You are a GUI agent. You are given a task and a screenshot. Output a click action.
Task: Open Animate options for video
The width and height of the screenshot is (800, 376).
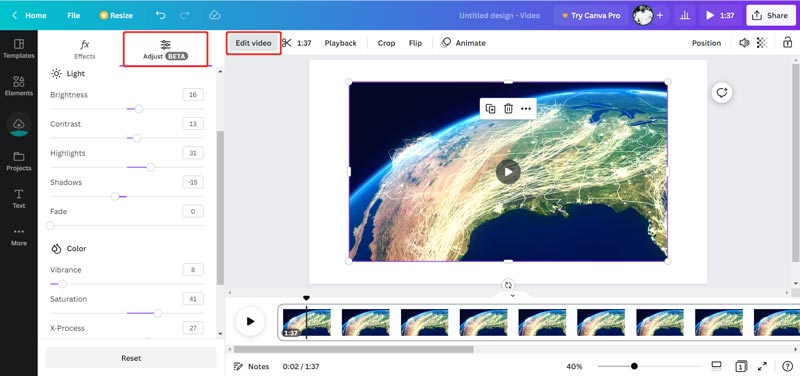coord(463,43)
